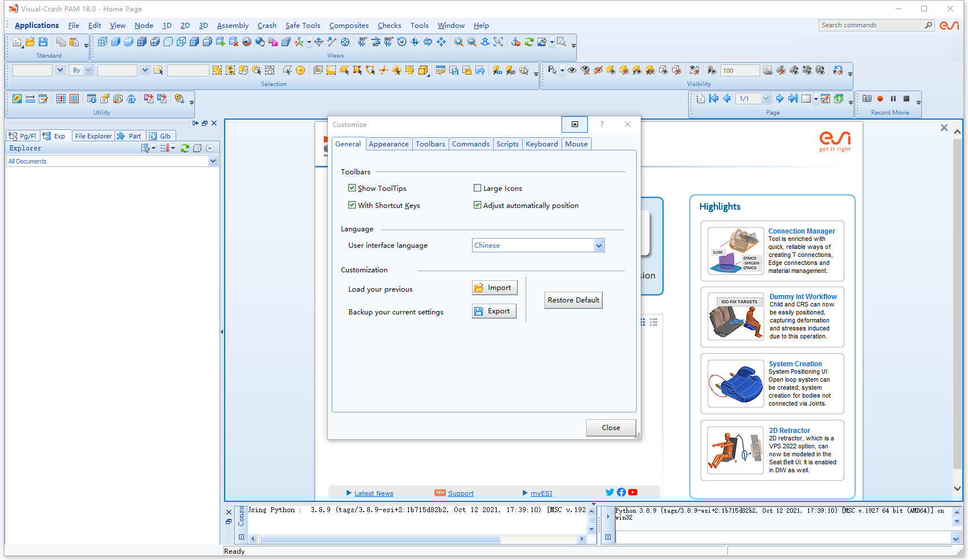The image size is (968, 560).
Task: Click the Copy icon in Standard toolbar
Action: click(x=60, y=42)
